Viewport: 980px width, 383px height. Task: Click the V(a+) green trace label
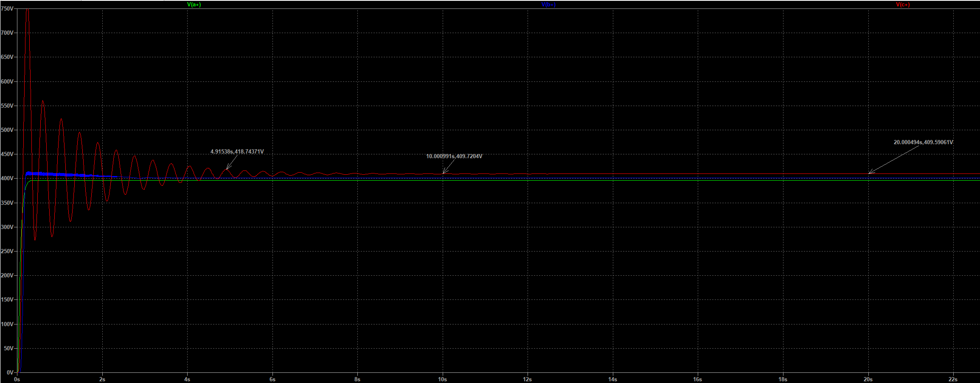tap(194, 5)
